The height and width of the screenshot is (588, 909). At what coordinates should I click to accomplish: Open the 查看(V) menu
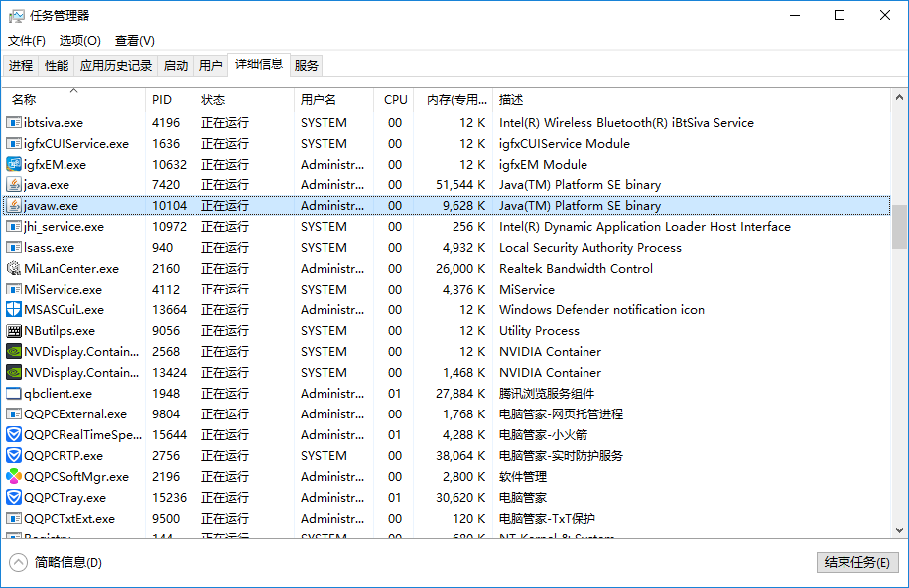pos(133,40)
